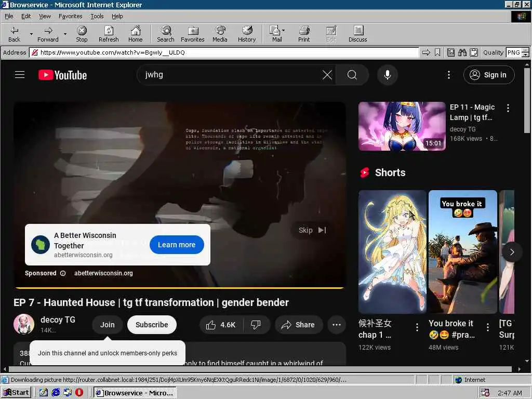This screenshot has width=532, height=399.
Task: Click the Share button
Action: click(x=298, y=325)
